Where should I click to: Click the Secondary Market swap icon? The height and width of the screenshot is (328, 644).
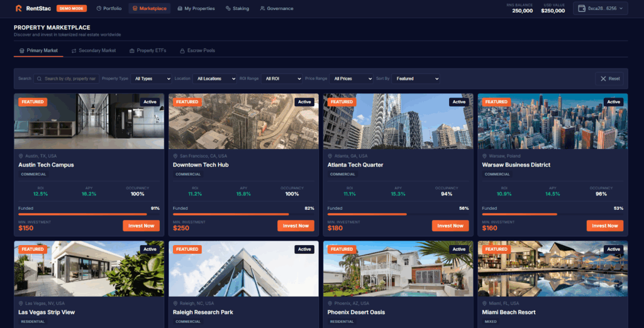tap(74, 50)
